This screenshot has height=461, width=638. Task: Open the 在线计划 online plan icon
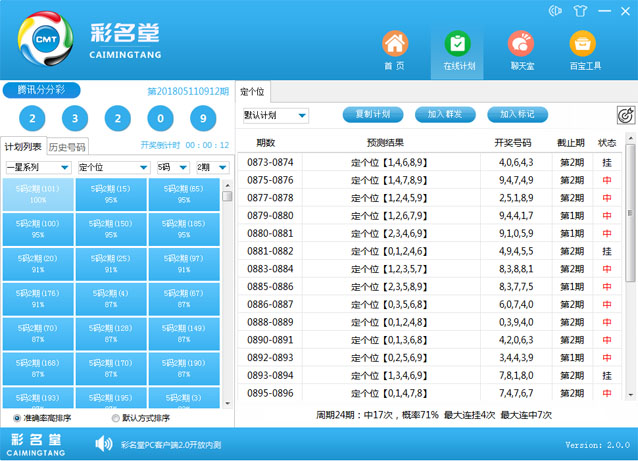point(458,44)
